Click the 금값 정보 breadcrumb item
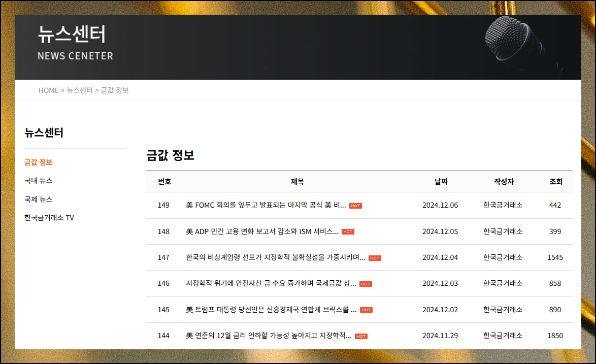 coord(114,90)
